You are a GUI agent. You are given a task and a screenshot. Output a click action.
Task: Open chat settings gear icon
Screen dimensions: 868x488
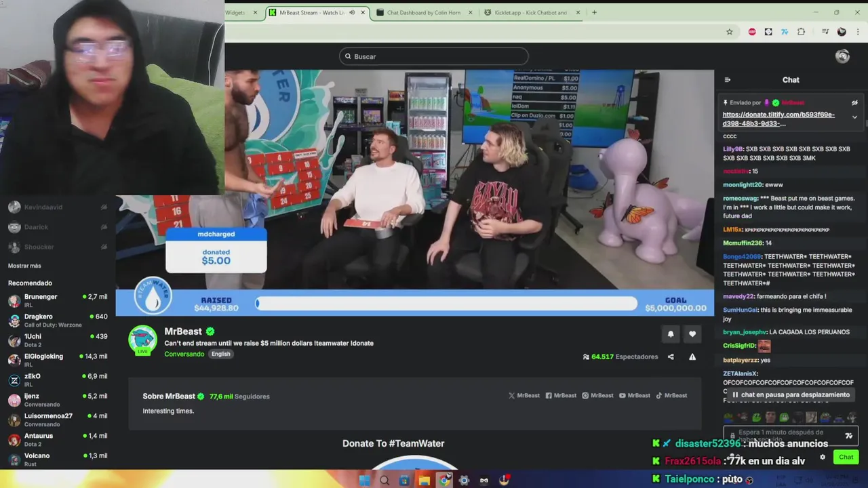pos(823,457)
